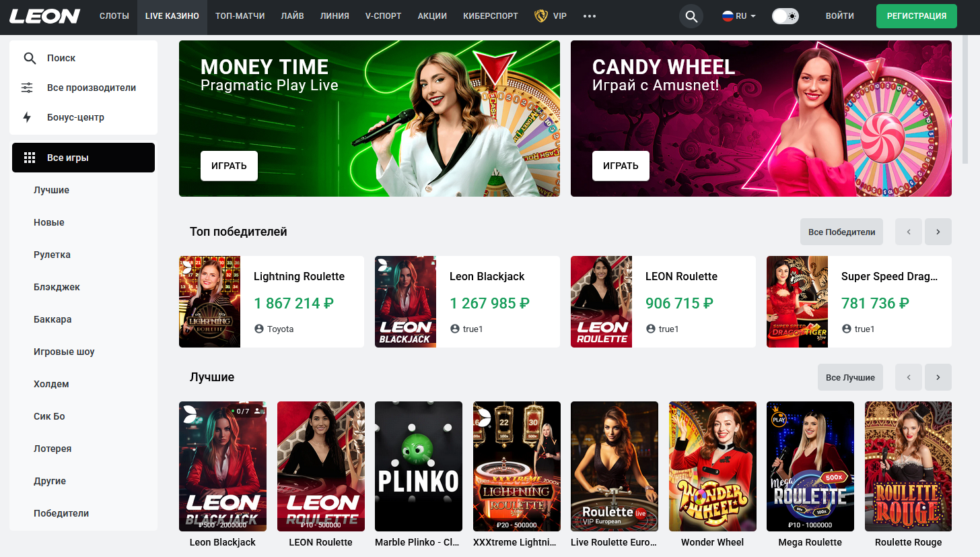
Task: Open search via the header magnifier icon
Action: (x=691, y=16)
